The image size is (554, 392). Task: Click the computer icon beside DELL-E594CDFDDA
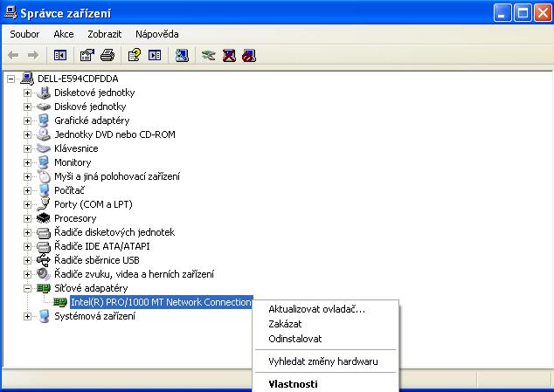[27, 79]
